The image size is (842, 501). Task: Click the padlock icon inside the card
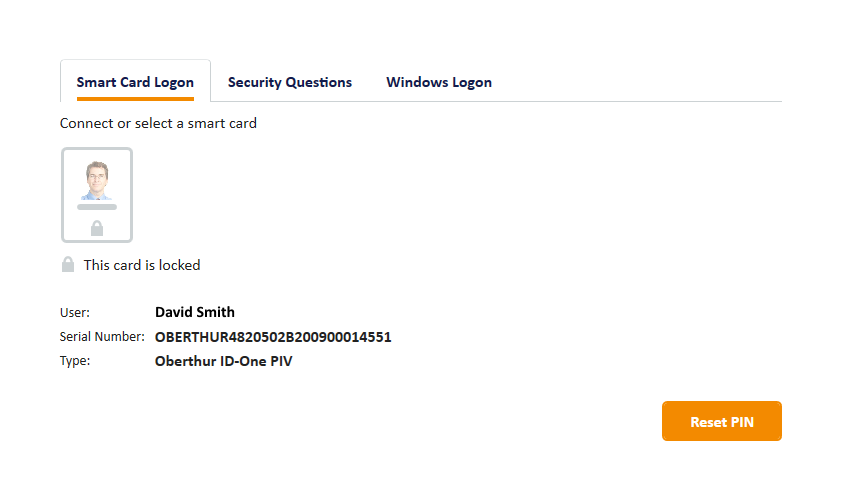pos(97,228)
